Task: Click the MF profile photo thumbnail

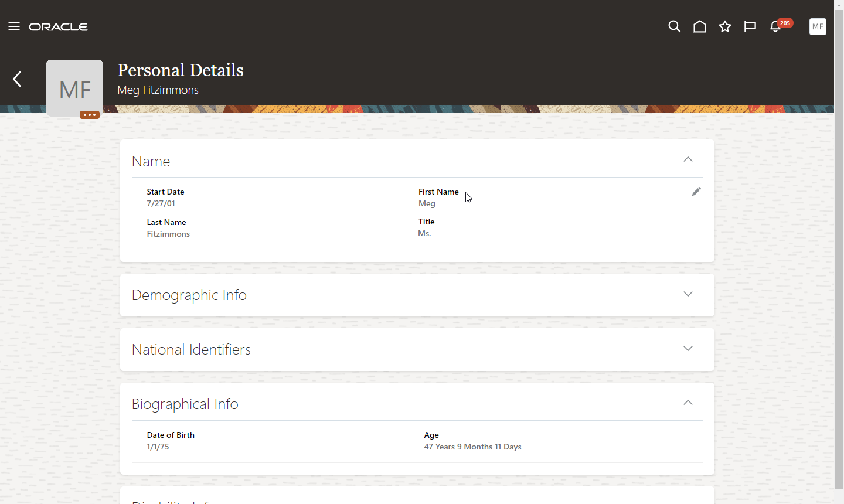Action: [74, 87]
